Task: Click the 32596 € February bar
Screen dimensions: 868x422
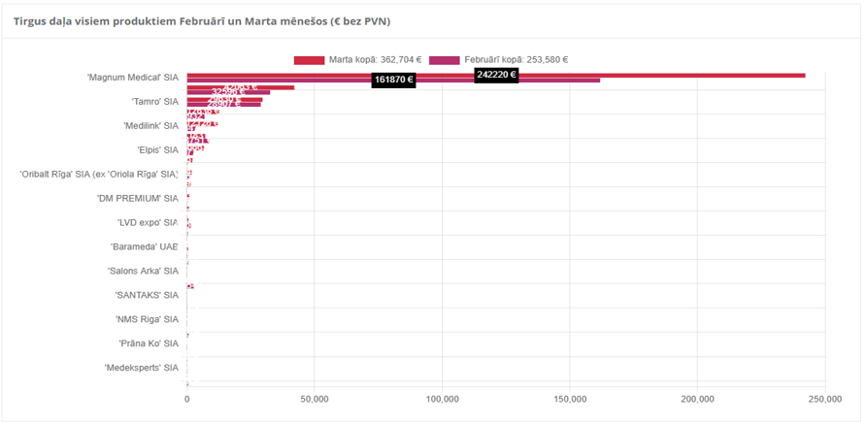Action: (x=228, y=92)
